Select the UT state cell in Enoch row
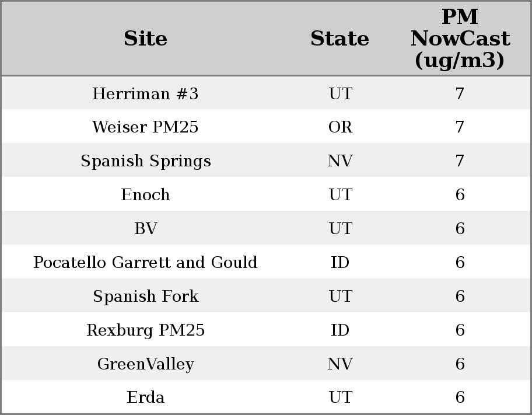This screenshot has width=532, height=415. tap(340, 195)
